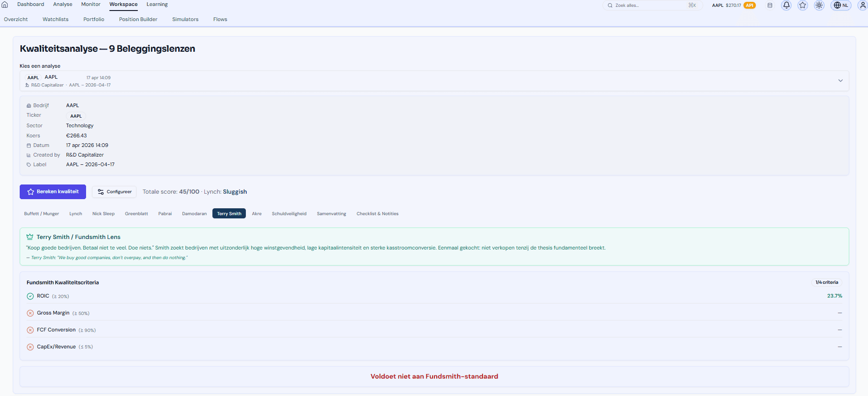Open the user profile icon
This screenshot has width=868, height=396.
click(863, 5)
